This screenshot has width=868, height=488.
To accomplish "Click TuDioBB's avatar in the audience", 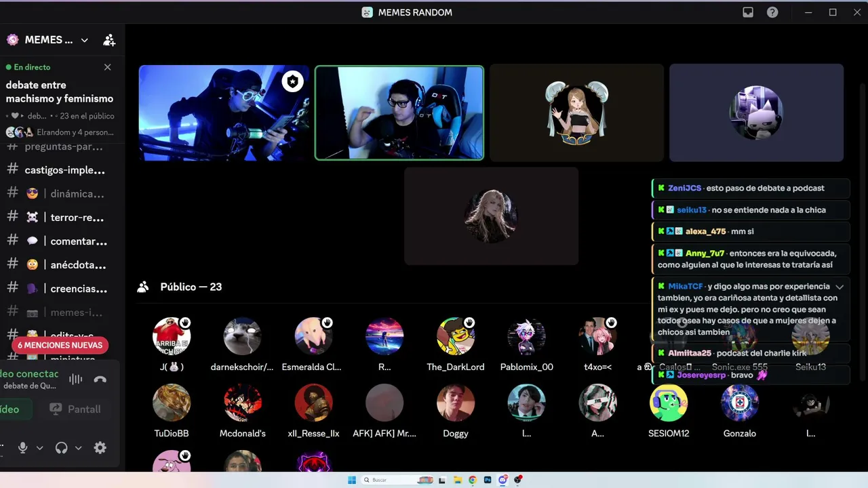I will click(172, 403).
